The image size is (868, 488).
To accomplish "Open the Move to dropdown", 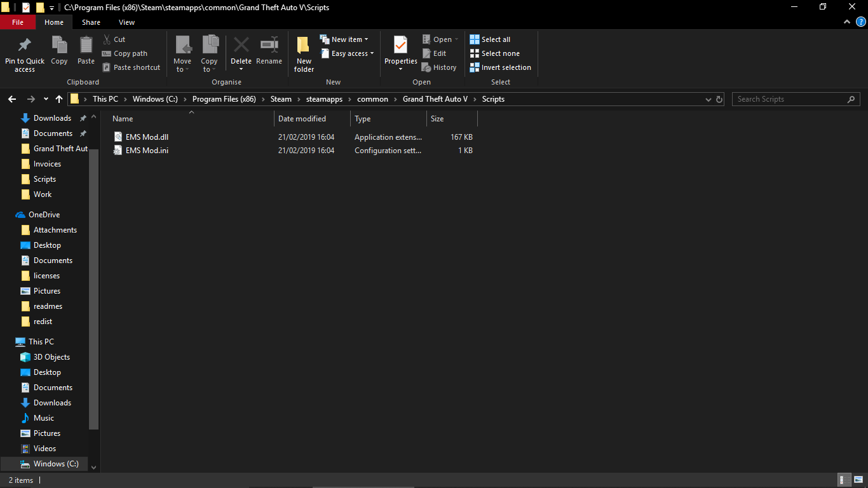I will click(x=182, y=54).
